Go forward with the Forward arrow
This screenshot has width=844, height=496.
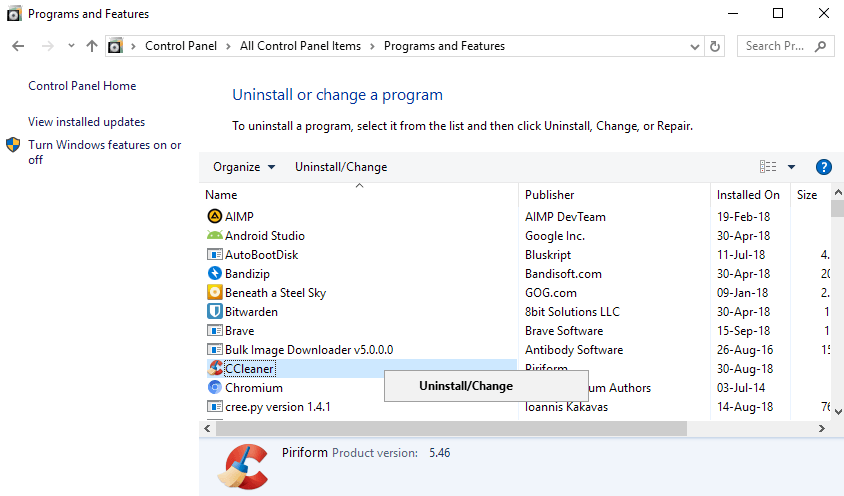(x=48, y=46)
